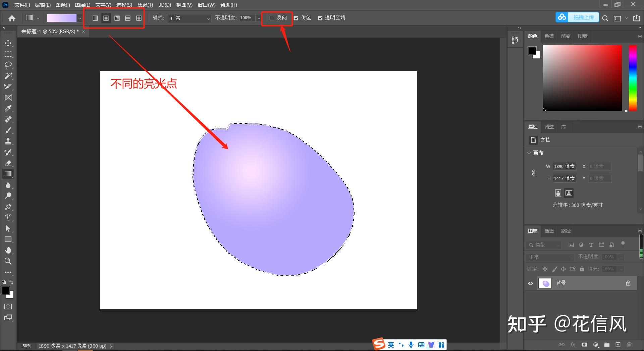
Task: Collapse the 画布 canvas section
Action: click(529, 153)
